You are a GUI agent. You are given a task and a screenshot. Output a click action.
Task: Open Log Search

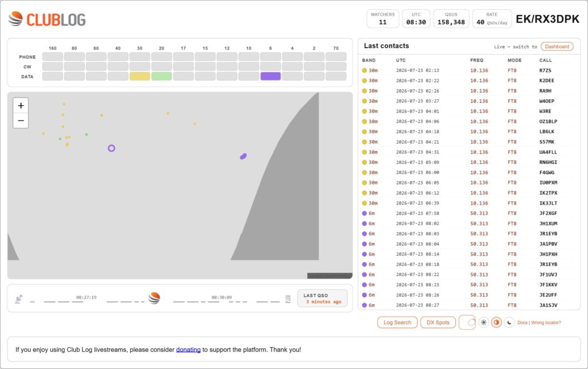[397, 322]
